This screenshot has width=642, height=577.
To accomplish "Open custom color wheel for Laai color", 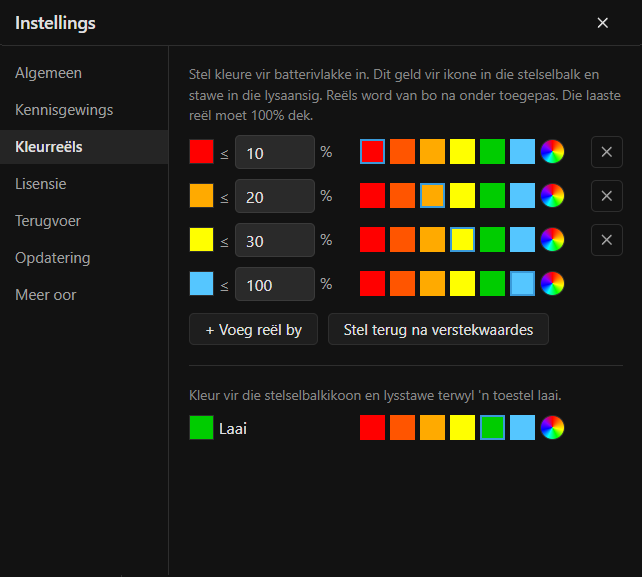I will pyautogui.click(x=552, y=428).
